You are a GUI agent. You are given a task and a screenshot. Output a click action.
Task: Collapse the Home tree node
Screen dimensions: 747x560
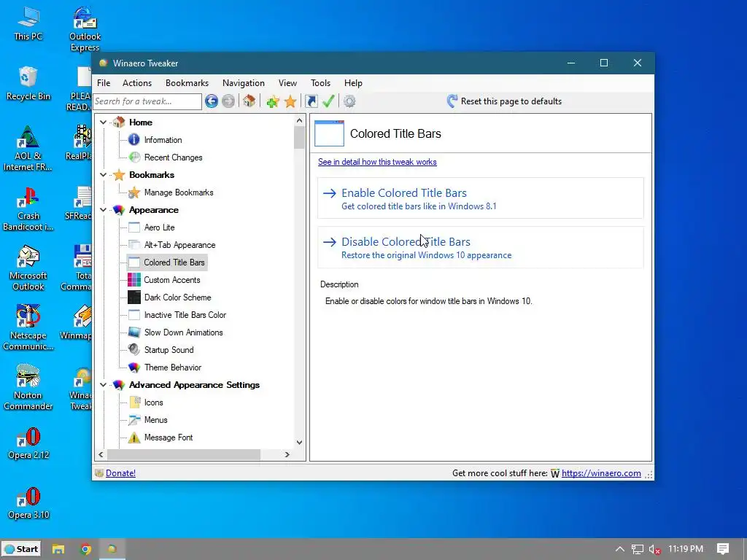pyautogui.click(x=103, y=122)
